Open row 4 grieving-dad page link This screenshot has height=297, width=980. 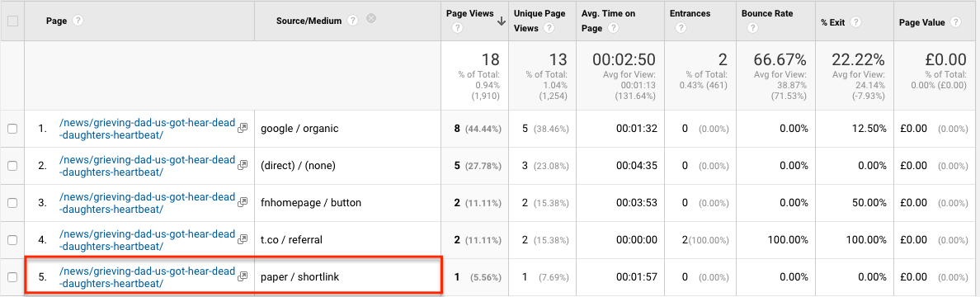147,239
